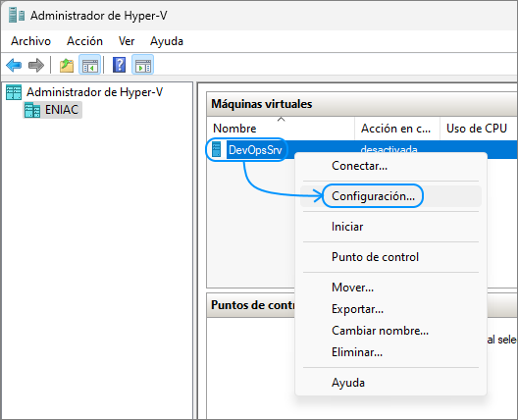This screenshot has height=420, width=518.
Task: Click the Back arrow toolbar icon
Action: coord(14,65)
